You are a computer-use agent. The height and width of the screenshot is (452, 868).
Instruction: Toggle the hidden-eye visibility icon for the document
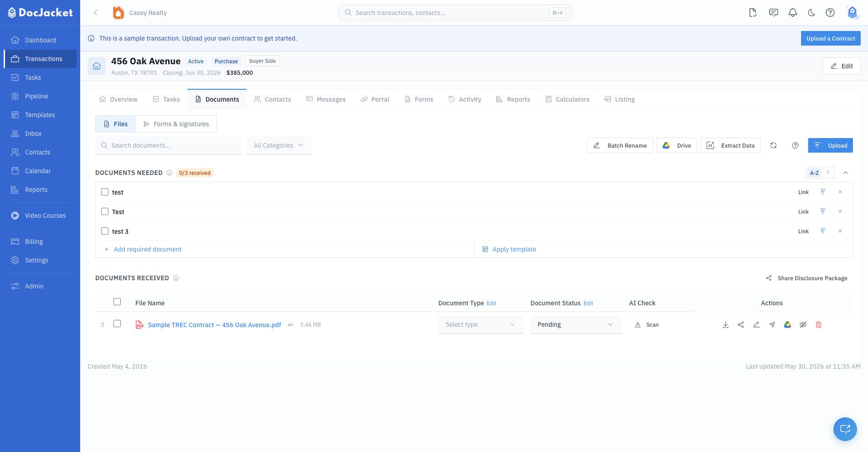tap(803, 325)
